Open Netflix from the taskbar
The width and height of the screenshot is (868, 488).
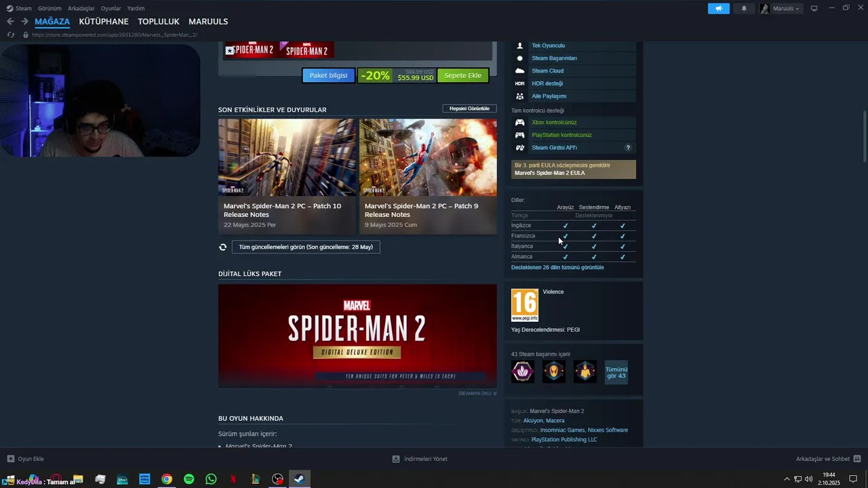(233, 479)
